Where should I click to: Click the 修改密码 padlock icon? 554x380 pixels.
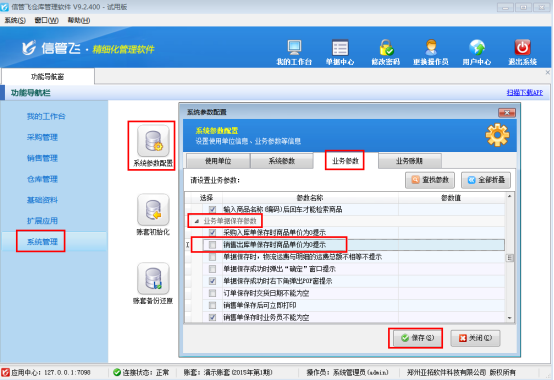click(385, 48)
